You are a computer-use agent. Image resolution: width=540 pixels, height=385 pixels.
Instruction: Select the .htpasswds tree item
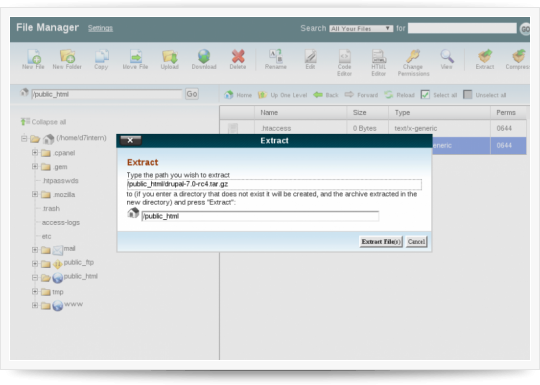[x=61, y=181]
